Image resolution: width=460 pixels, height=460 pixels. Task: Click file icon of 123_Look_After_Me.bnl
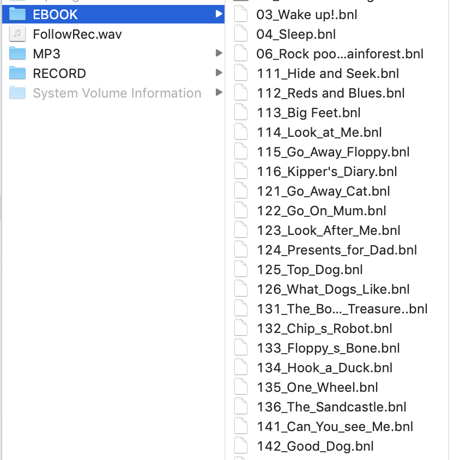241,230
